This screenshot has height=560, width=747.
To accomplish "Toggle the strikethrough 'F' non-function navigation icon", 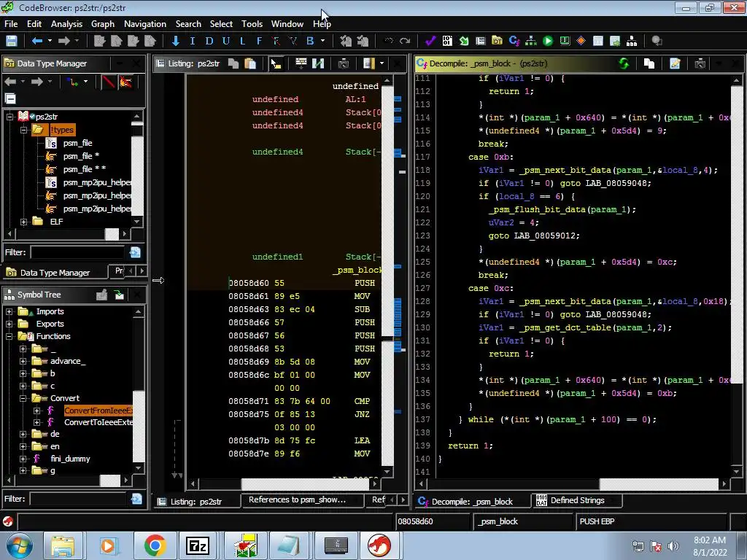I will click(x=276, y=41).
